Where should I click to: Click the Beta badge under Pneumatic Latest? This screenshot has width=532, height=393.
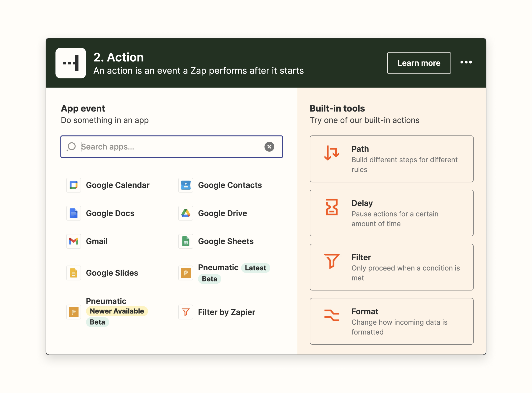pyautogui.click(x=209, y=279)
